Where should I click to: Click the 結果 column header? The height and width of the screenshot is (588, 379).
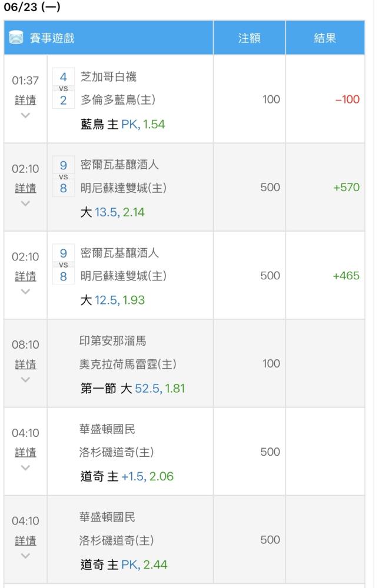(325, 38)
